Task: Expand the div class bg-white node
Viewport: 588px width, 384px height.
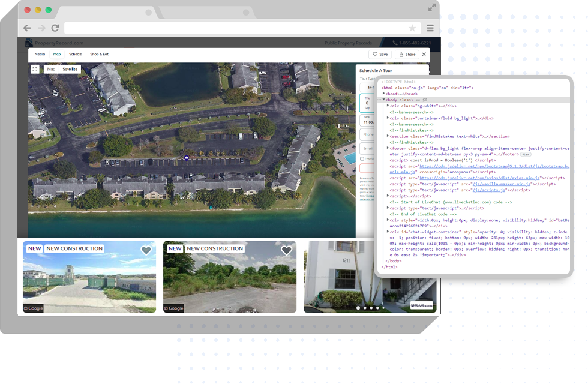Action: (388, 106)
